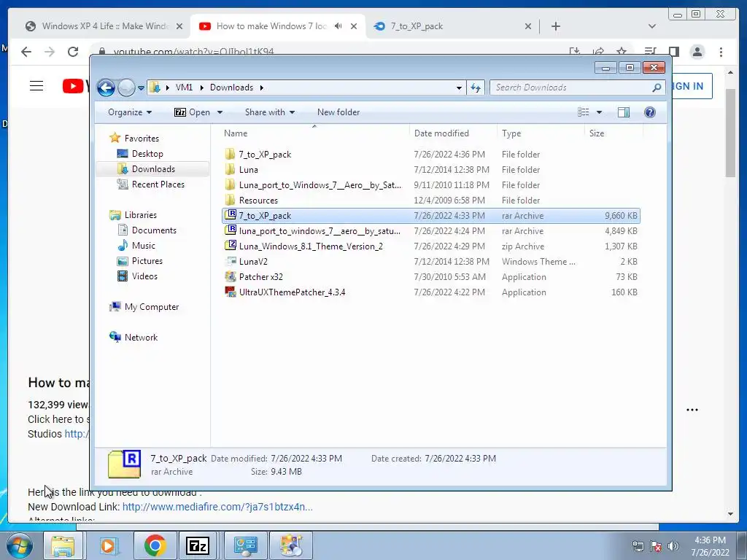This screenshot has width=747, height=560.
Task: Click VM1 in the address breadcrumb
Action: click(184, 87)
